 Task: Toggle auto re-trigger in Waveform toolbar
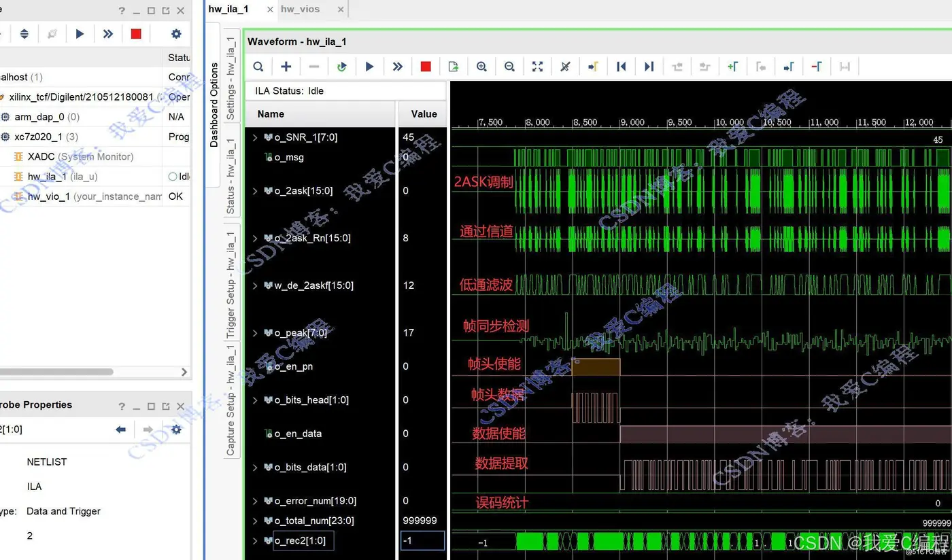[x=341, y=67]
